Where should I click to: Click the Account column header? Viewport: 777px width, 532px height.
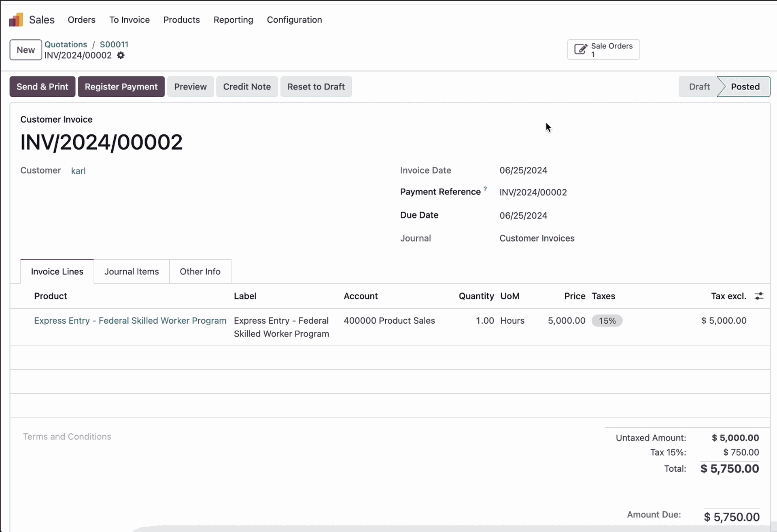click(x=361, y=296)
